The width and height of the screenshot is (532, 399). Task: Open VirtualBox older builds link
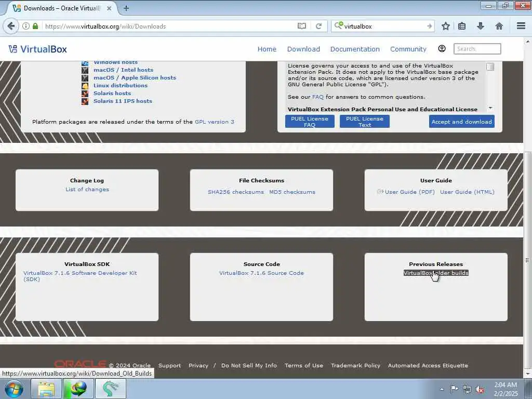pyautogui.click(x=436, y=273)
